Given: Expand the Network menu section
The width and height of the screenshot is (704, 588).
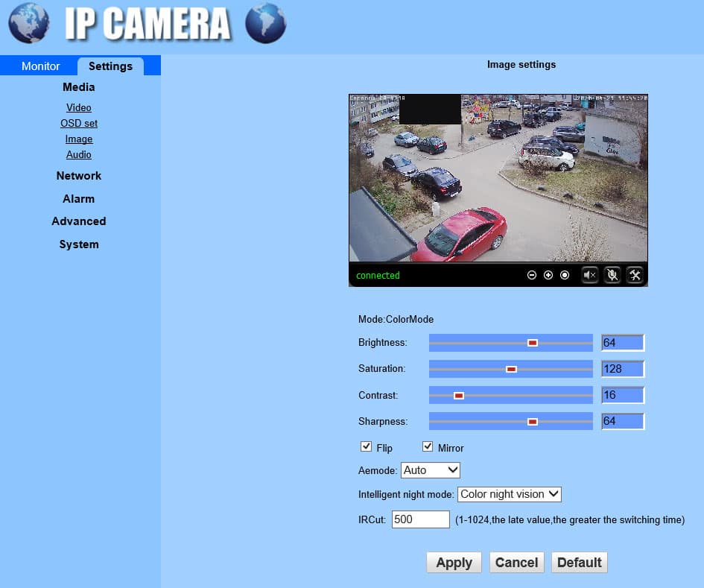Looking at the screenshot, I should coord(78,176).
